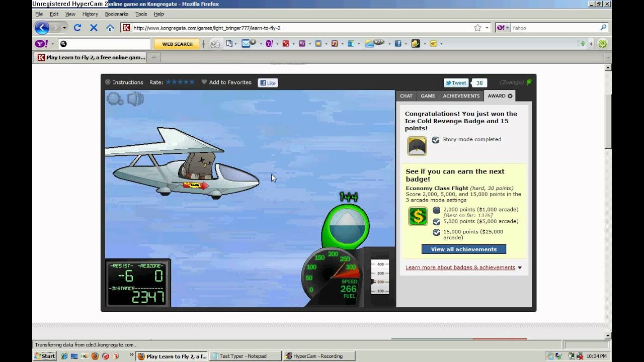Image resolution: width=644 pixels, height=362 pixels.
Task: Open the My Yahoo purple toolbar icon
Action: 302,44
